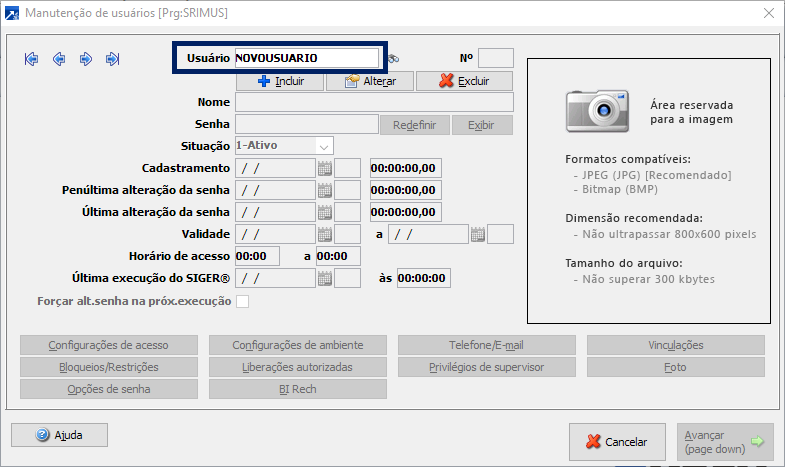The height and width of the screenshot is (467, 785).
Task: Click the 'Área reservada para a imagem' text
Action: [691, 112]
